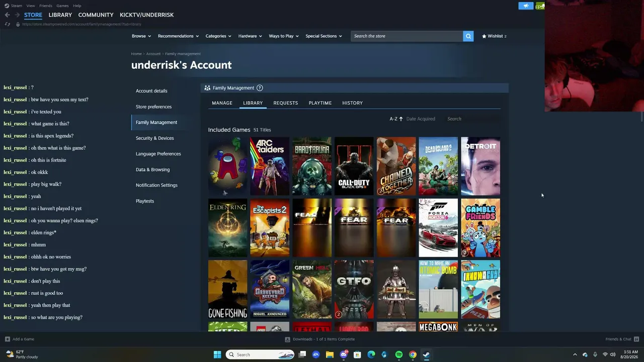Open Language Preferences
Image resolution: width=644 pixels, height=362 pixels.
(158, 154)
